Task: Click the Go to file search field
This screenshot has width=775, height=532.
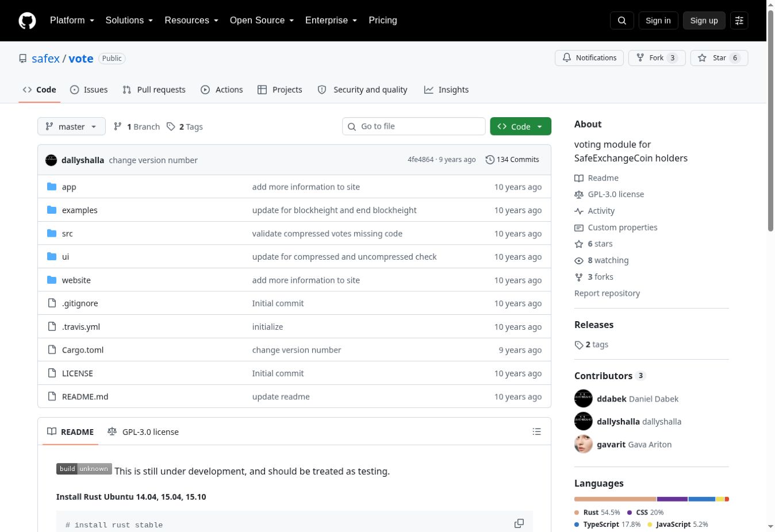Action: pos(414,126)
